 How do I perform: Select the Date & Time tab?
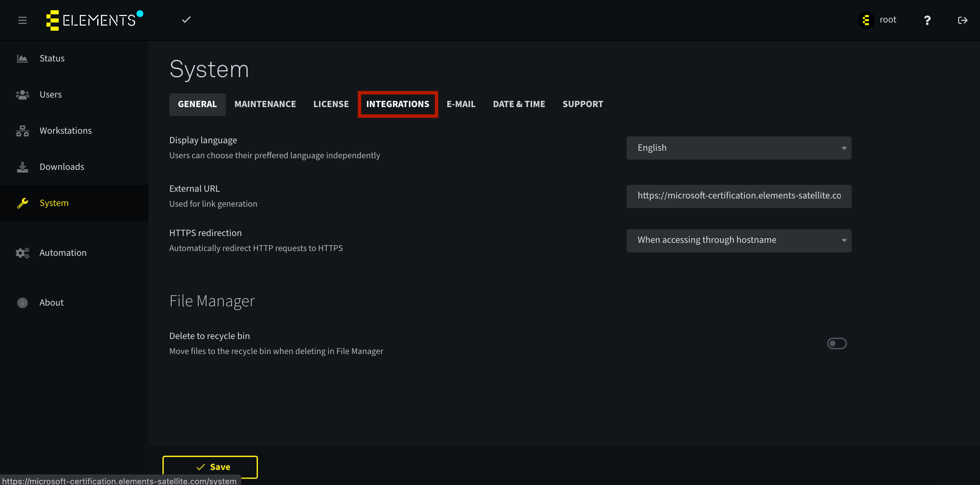point(519,104)
